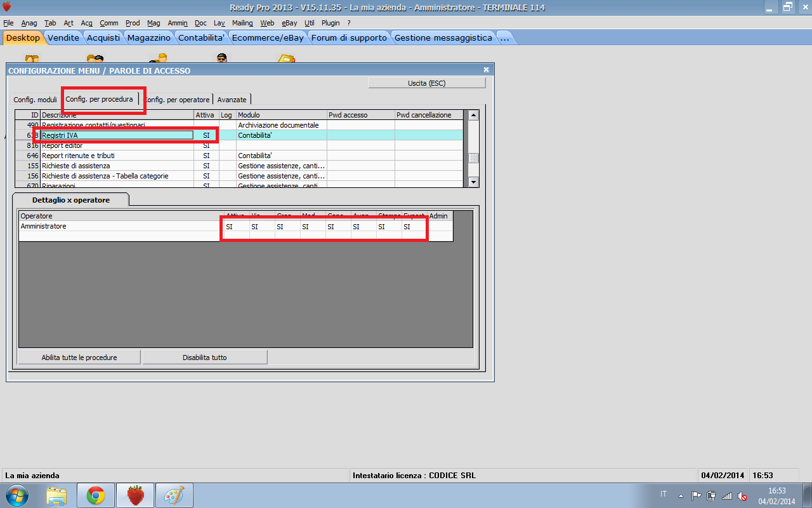
Task: Expand the '...' overflow tab
Action: click(505, 37)
